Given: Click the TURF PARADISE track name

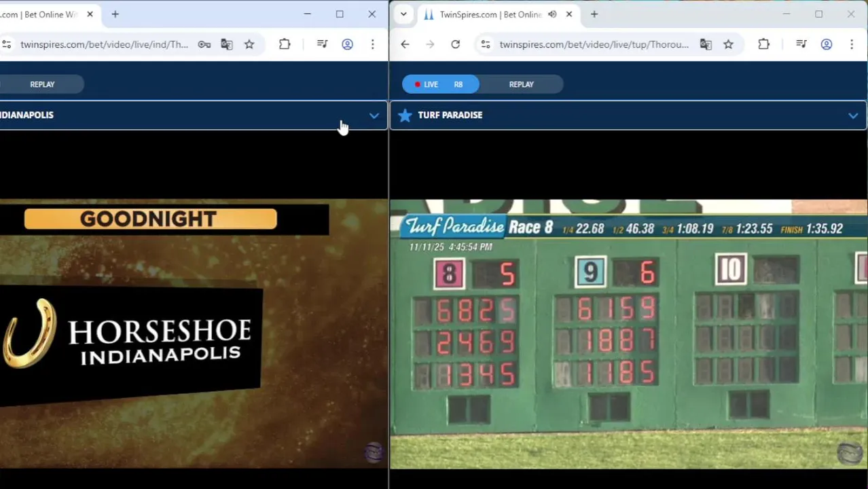Looking at the screenshot, I should click(x=450, y=115).
